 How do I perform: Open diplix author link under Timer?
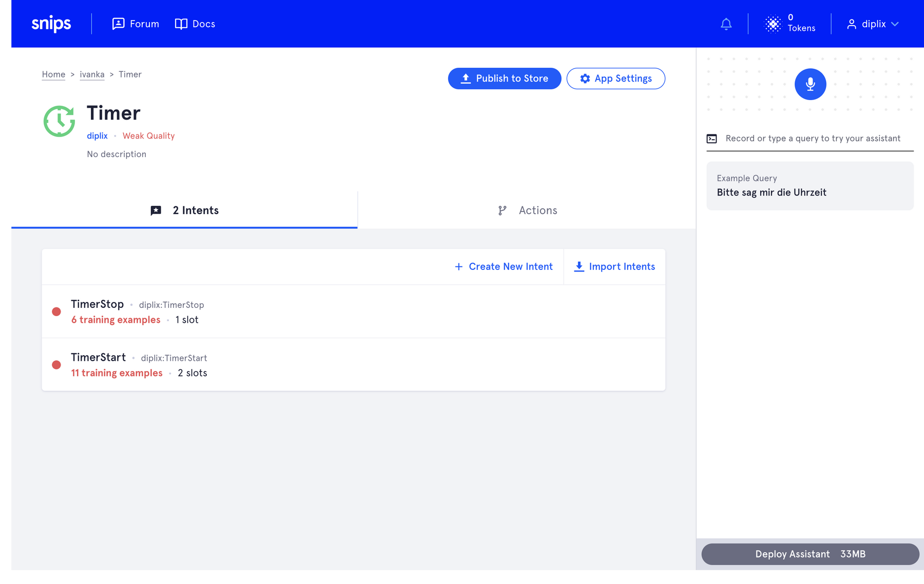pyautogui.click(x=97, y=135)
